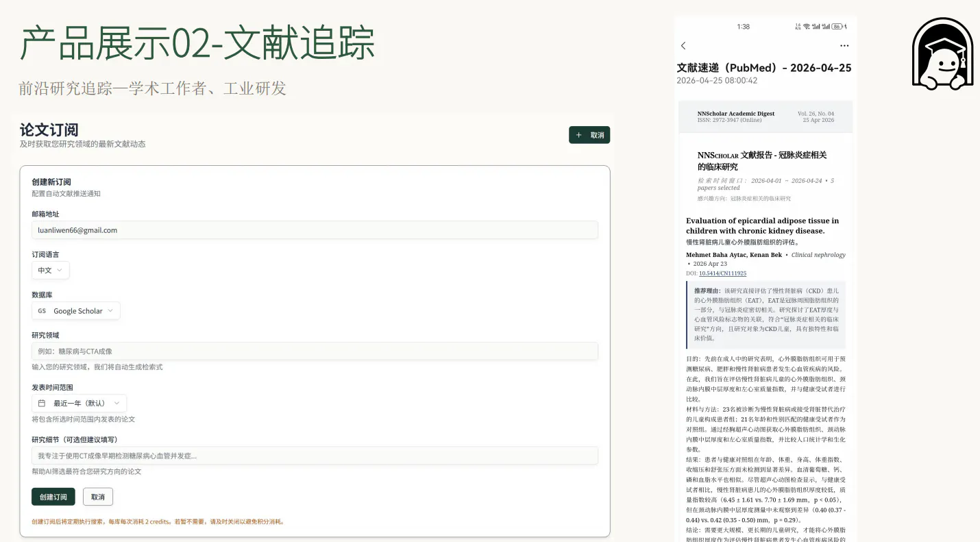This screenshot has width=980, height=542.
Task: Open the 发表时间范围 最近一年 dropdown
Action: (x=79, y=404)
